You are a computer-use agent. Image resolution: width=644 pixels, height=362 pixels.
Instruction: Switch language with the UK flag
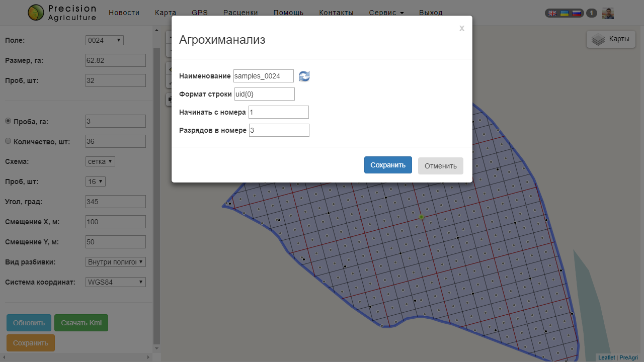coord(552,13)
